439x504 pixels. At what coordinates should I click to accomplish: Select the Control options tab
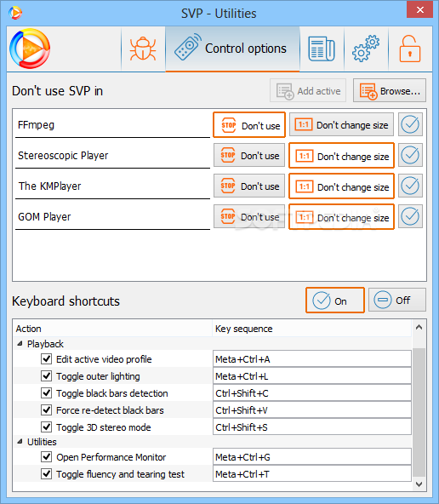click(232, 49)
